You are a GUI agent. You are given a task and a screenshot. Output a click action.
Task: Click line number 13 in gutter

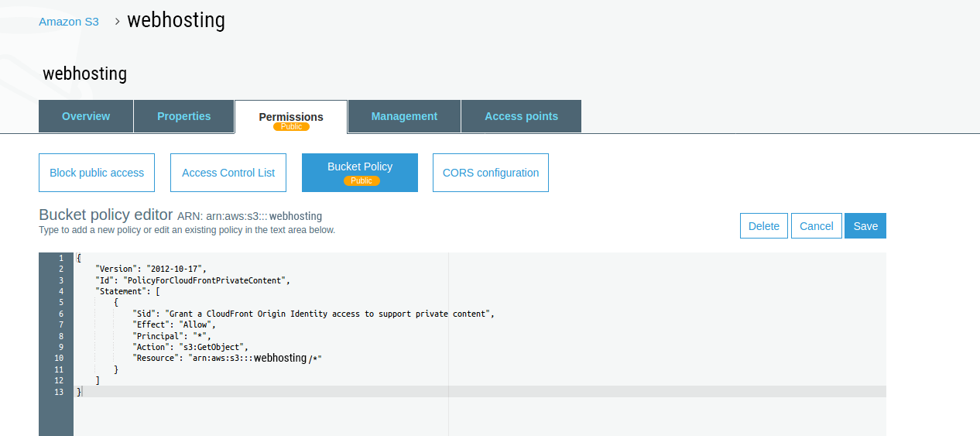click(60, 392)
